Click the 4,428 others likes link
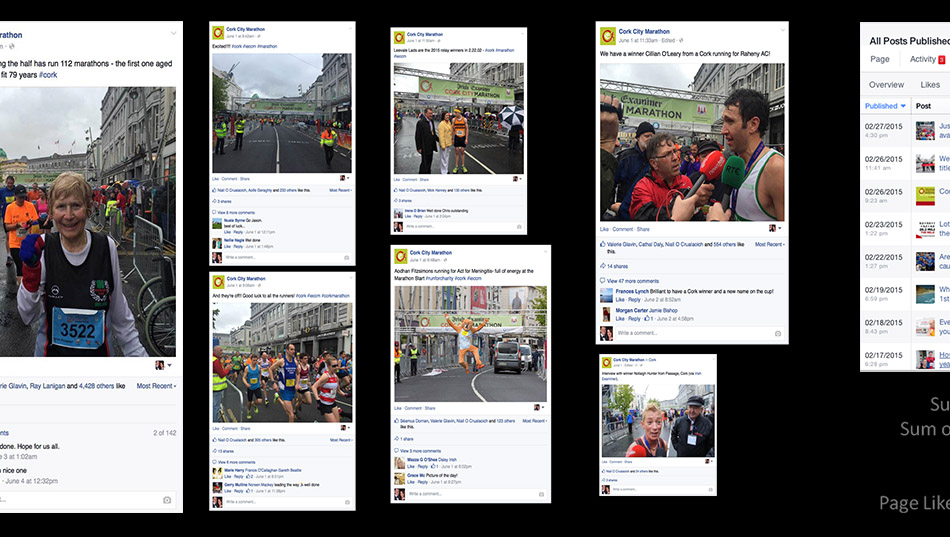This screenshot has height=537, width=950. click(x=96, y=385)
